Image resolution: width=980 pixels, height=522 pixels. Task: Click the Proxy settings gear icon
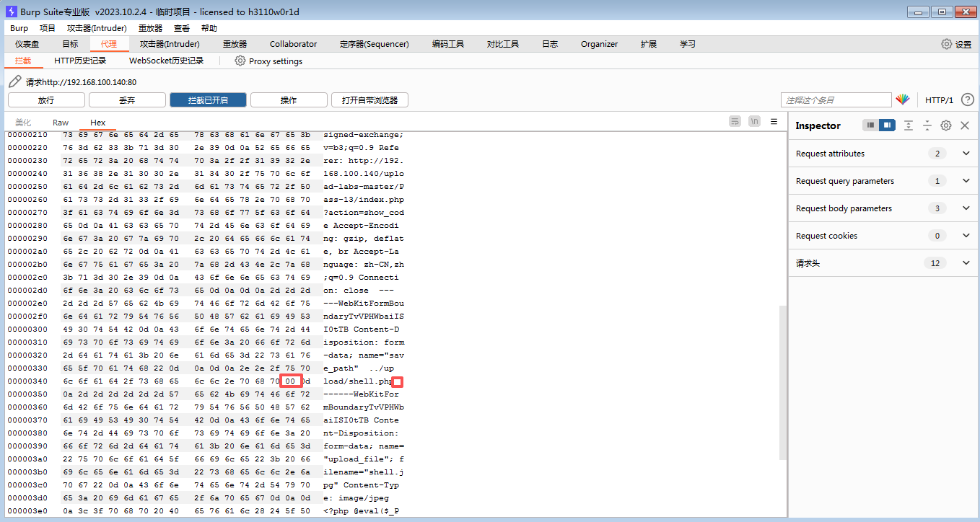[240, 61]
